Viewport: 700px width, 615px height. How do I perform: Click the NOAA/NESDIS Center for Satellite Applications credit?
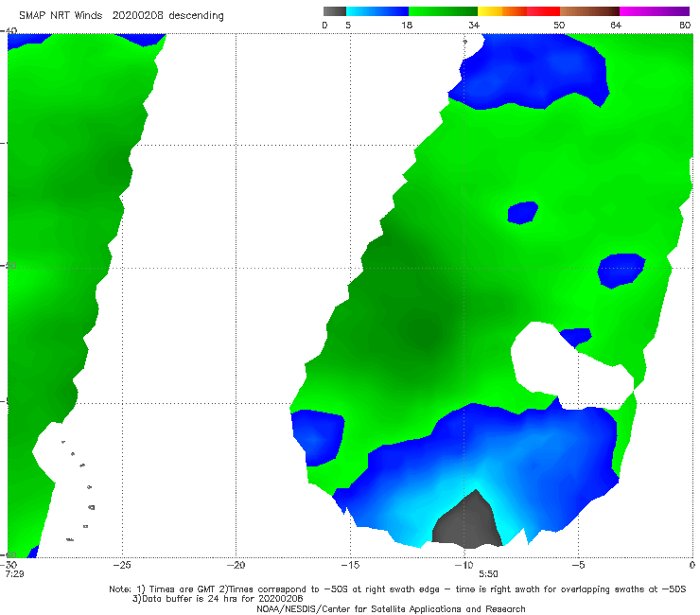pyautogui.click(x=391, y=608)
